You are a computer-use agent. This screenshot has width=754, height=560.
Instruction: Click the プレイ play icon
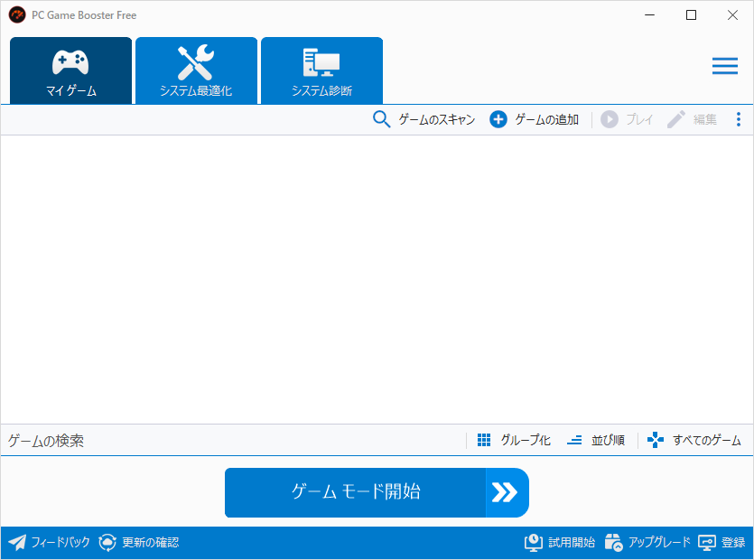610,119
